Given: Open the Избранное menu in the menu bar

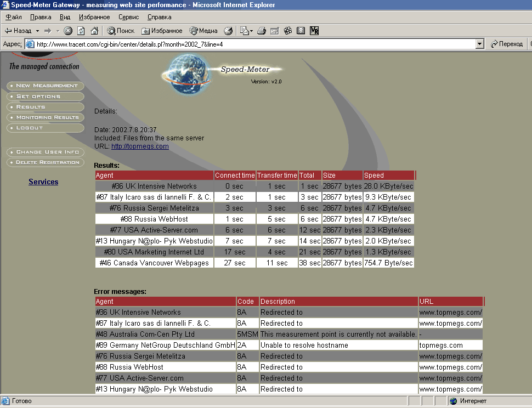Looking at the screenshot, I should pyautogui.click(x=94, y=17).
